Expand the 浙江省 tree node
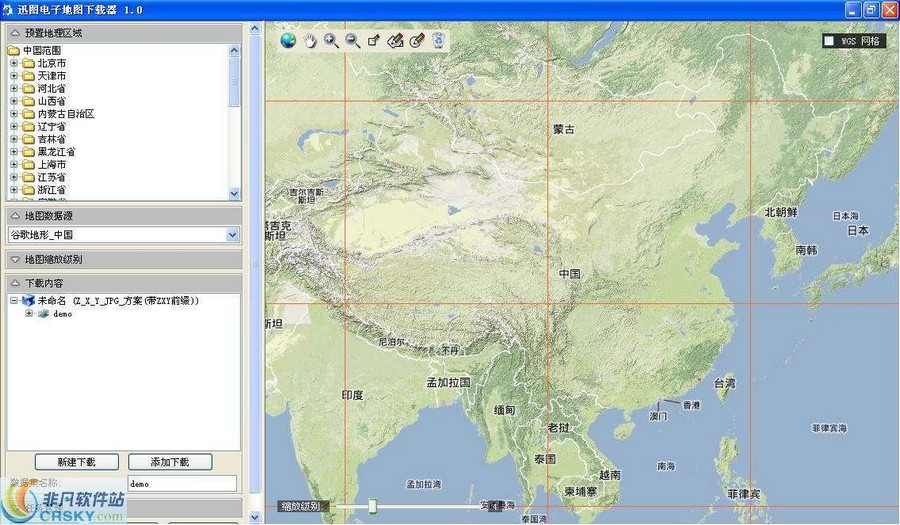Screen dimensions: 900x525 click(x=14, y=190)
